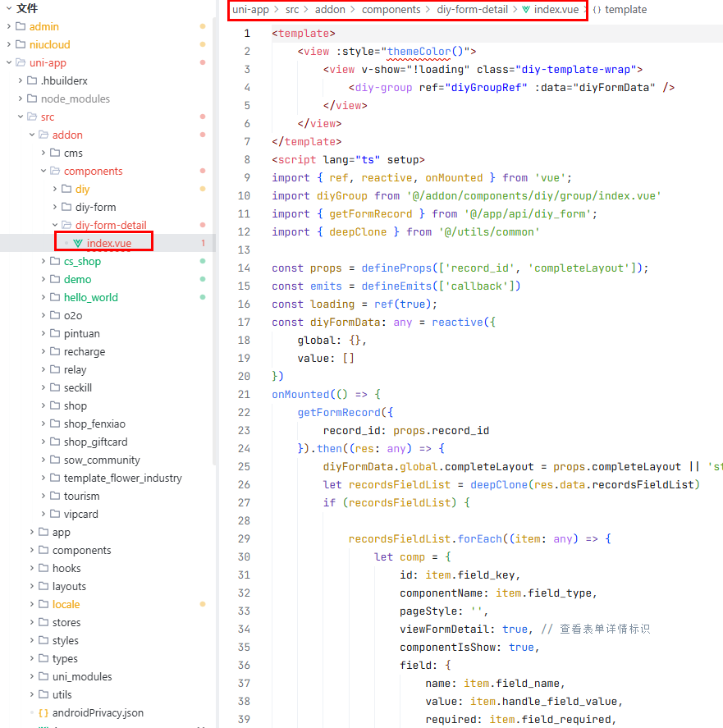This screenshot has height=728, width=723.
Task: Click the folder icon next to cs_shop
Action: click(55, 261)
